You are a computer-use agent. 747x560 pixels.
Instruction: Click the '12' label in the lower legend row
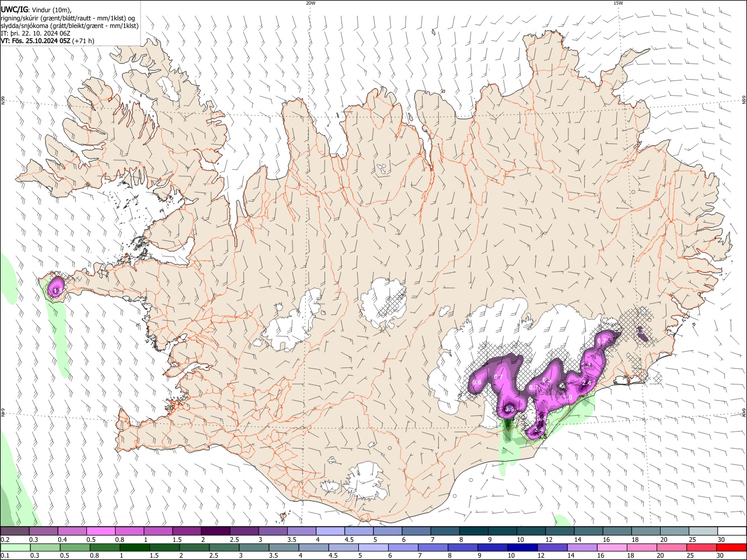coord(541,556)
